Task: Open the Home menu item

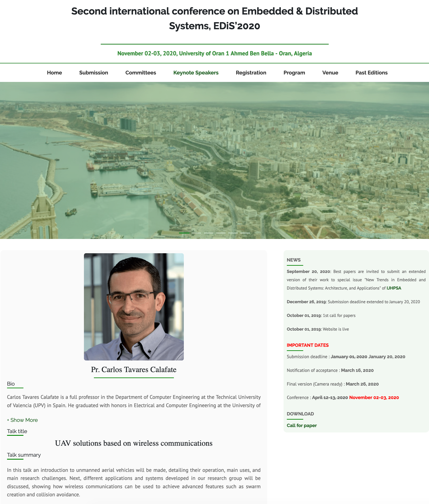Action: [55, 73]
